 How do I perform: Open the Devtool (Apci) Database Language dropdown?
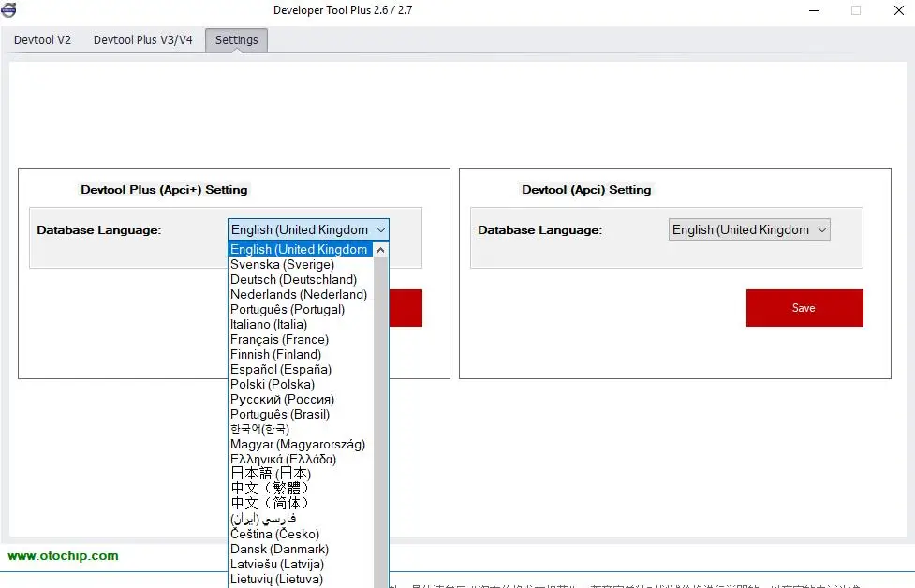749,229
